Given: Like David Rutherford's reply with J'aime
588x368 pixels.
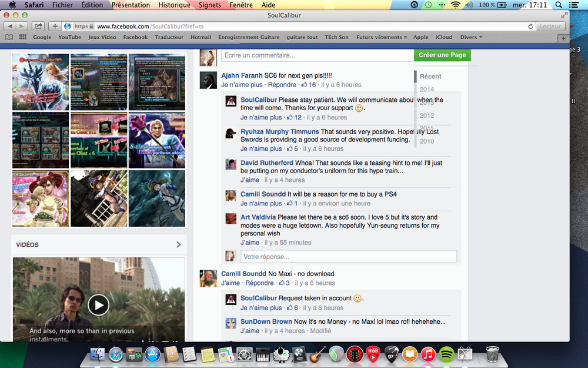Looking at the screenshot, I should tap(249, 180).
